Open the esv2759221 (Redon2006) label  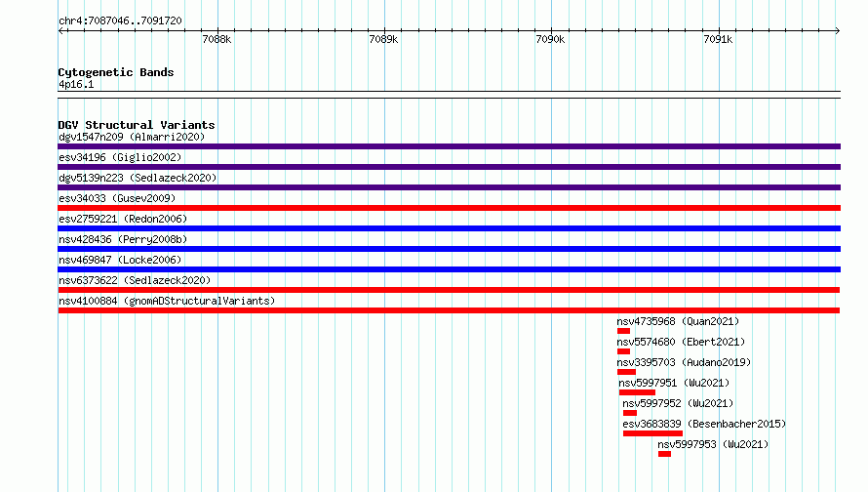coord(123,219)
